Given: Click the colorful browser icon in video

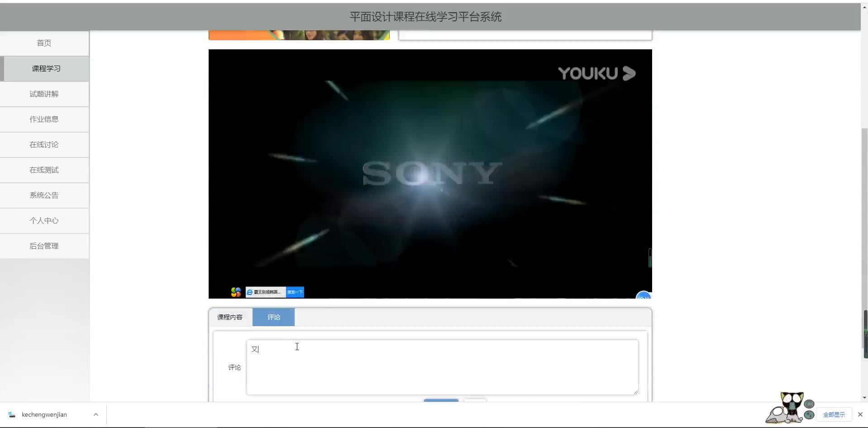Looking at the screenshot, I should 236,292.
